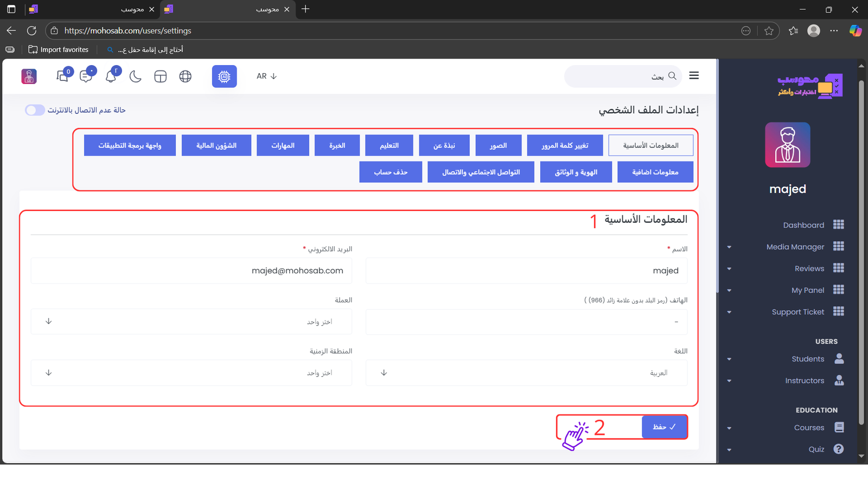
Task: Toggle the offline status switch
Action: coord(35,110)
